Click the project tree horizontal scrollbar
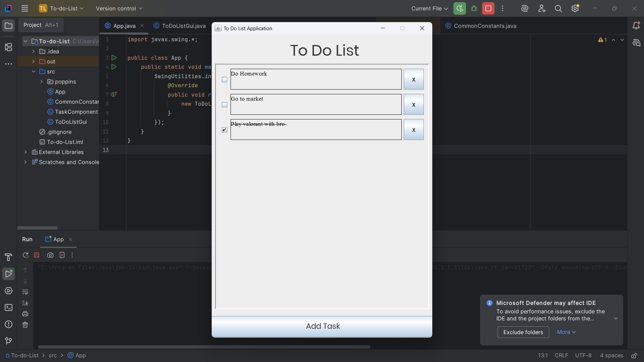 37,228
